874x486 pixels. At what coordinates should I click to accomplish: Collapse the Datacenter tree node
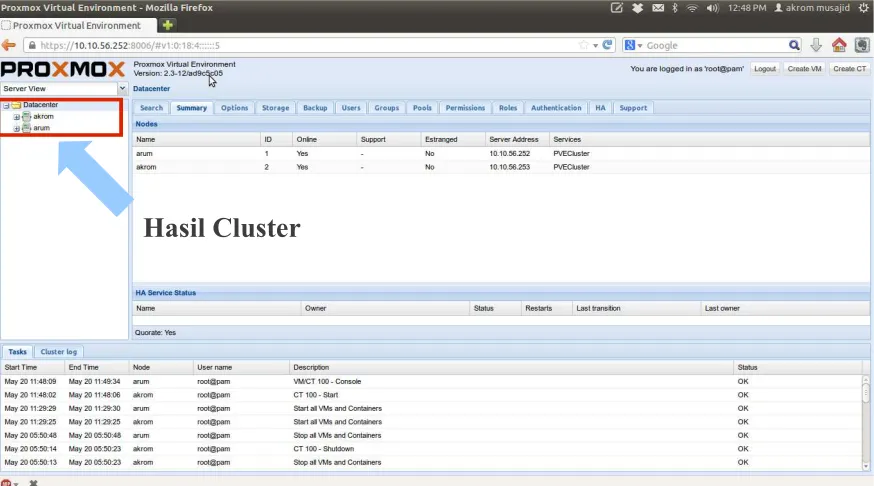click(6, 105)
